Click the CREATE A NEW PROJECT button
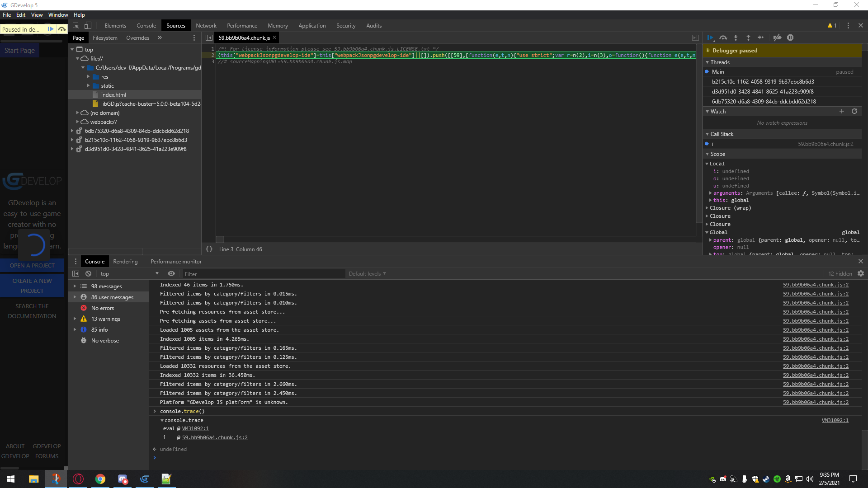868x488 pixels. [32, 285]
